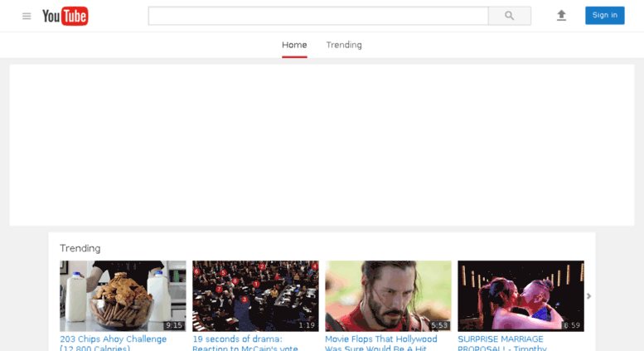Open title link 19 seconds of drama

click(245, 343)
